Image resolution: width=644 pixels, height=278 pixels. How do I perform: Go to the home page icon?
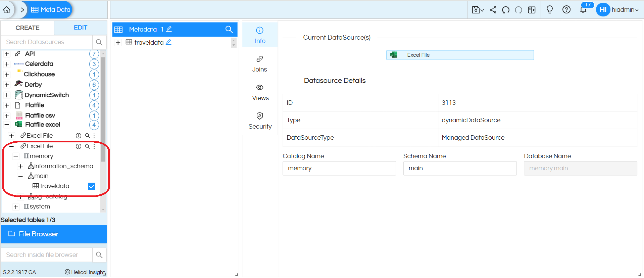(7, 10)
